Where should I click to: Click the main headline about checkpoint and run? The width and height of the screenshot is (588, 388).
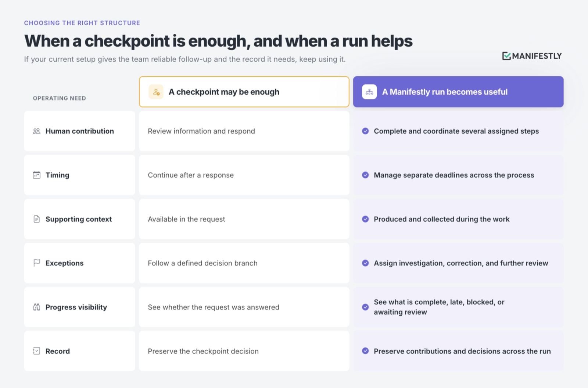pos(218,41)
